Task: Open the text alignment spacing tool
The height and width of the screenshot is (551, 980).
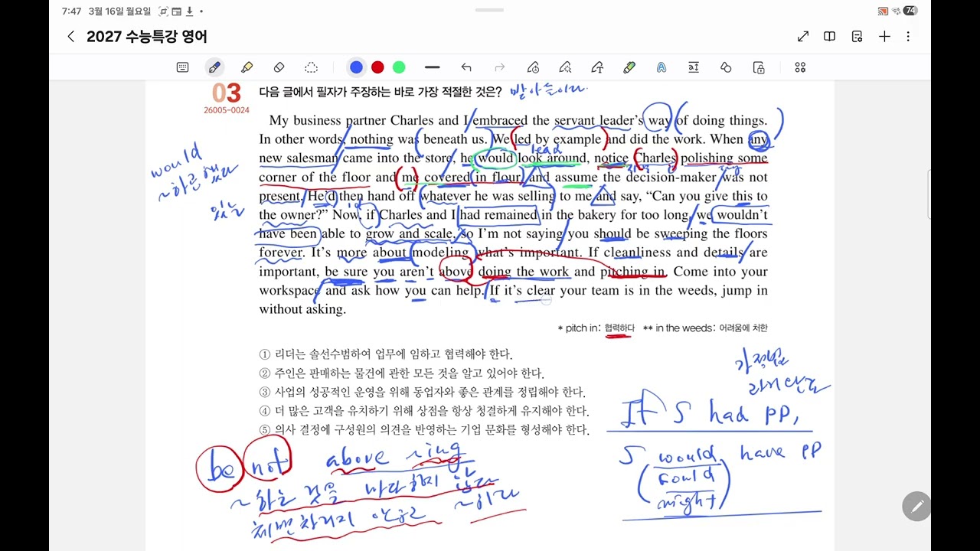Action: (694, 67)
